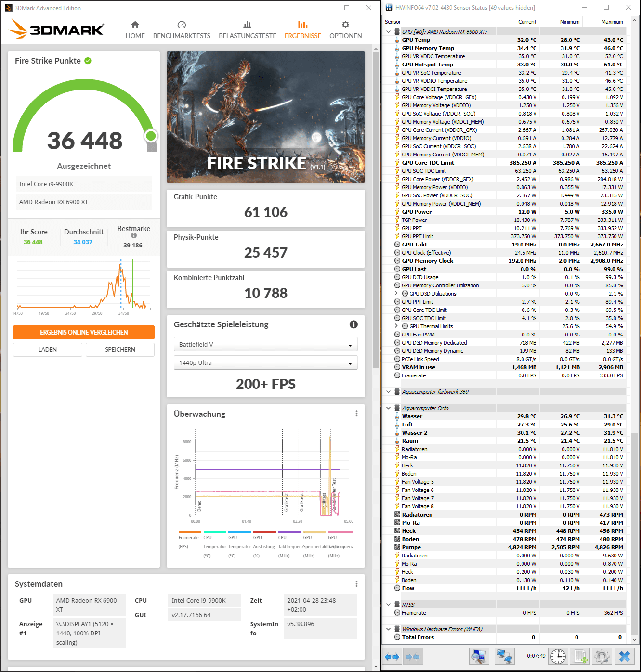Select GPU Memory Clock row
641x672 pixels.
coord(506,261)
